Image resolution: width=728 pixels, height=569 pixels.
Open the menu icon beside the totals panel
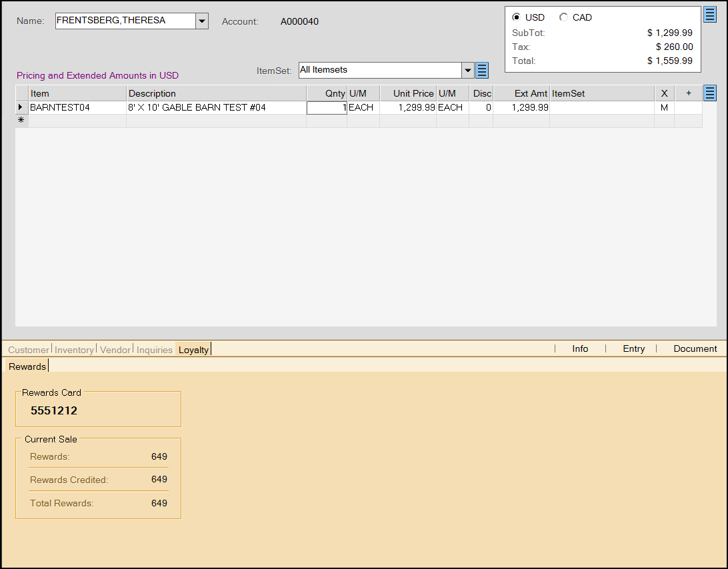[x=710, y=15]
